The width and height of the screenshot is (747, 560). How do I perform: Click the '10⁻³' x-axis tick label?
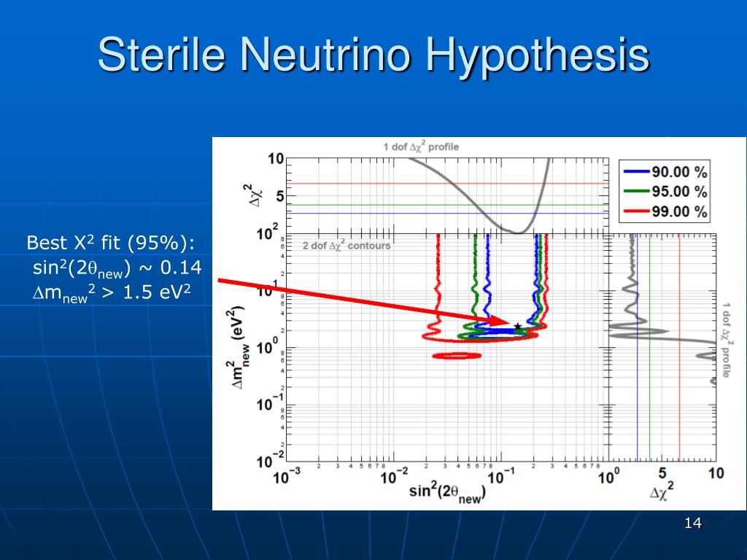click(x=287, y=475)
